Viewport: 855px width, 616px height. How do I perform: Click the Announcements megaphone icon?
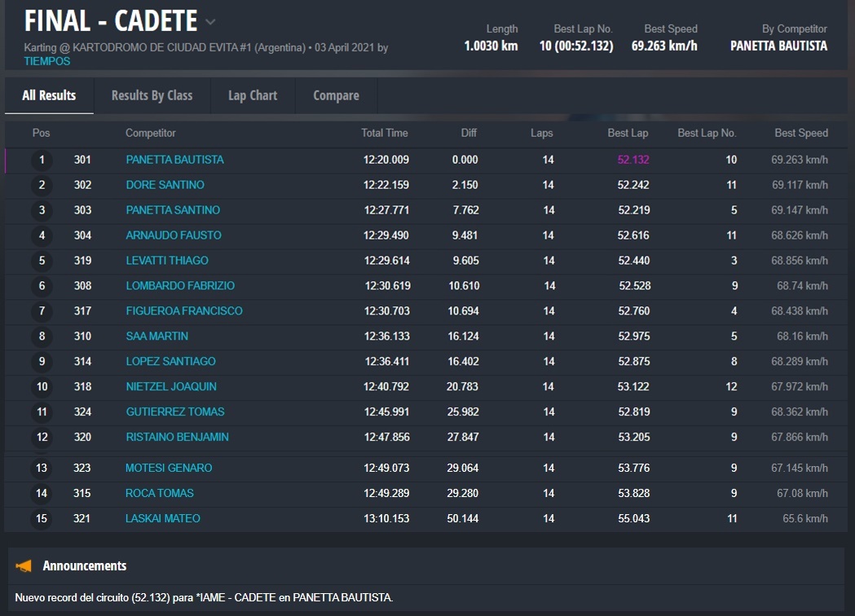24,565
